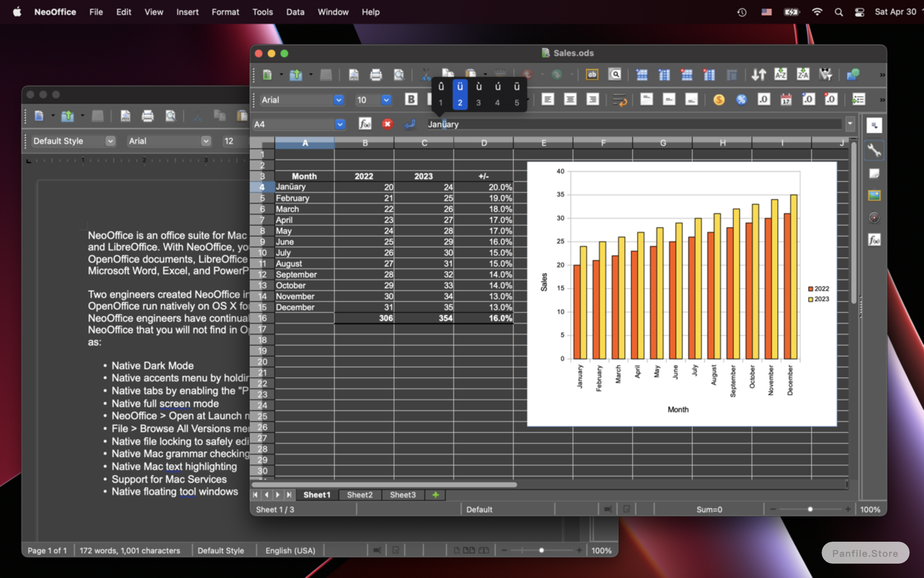The image size is (924, 578).
Task: Apply date format calendar icon
Action: click(786, 100)
